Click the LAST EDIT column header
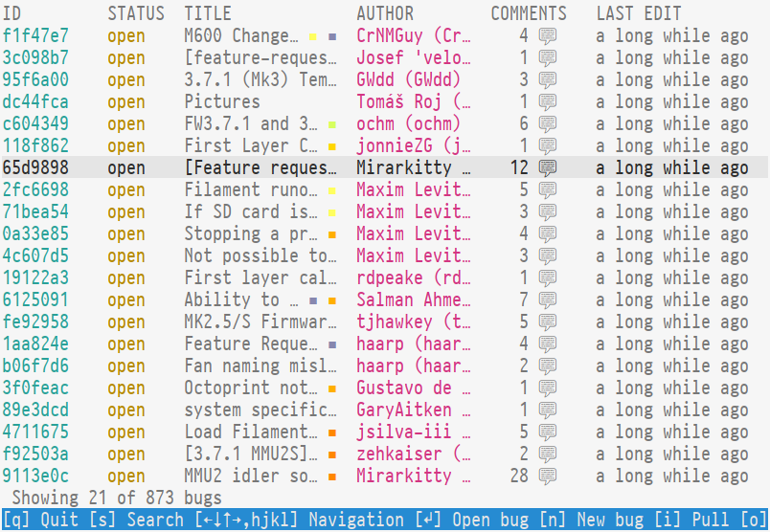Image resolution: width=770 pixels, height=532 pixels. (639, 13)
